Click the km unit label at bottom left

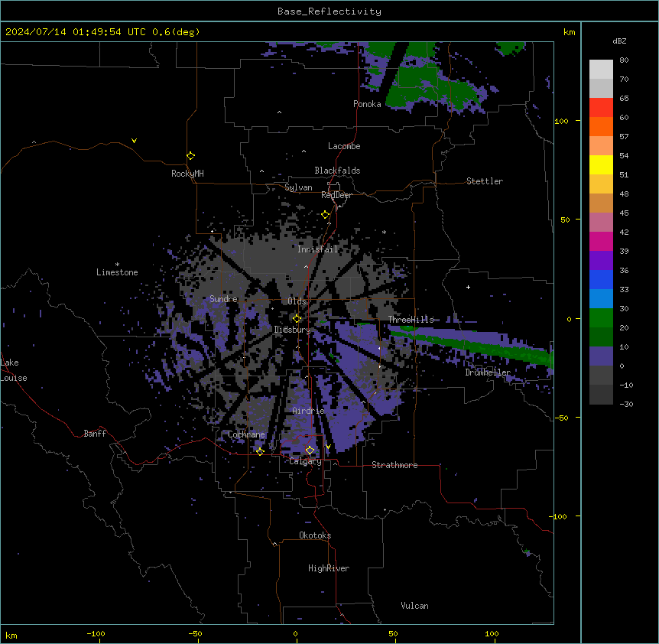point(11,635)
